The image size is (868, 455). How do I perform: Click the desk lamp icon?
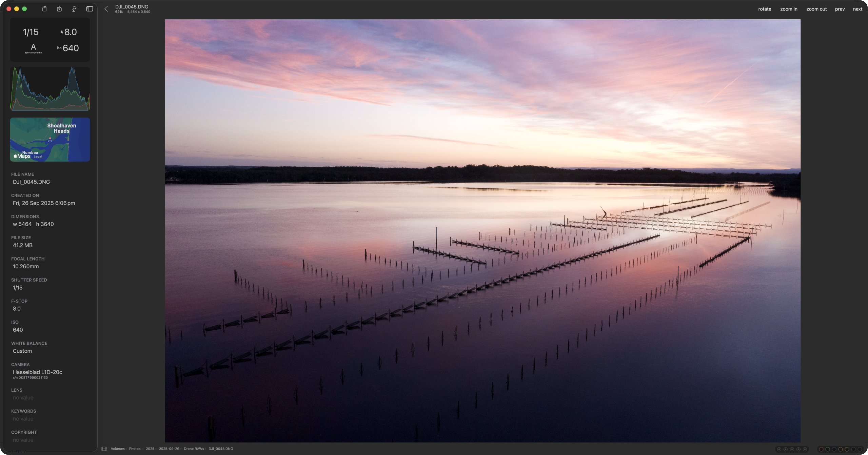click(74, 9)
